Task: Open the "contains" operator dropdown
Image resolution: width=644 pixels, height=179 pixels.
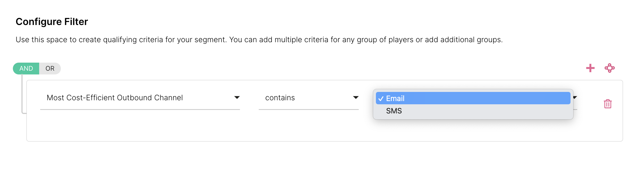Action: tap(280, 98)
